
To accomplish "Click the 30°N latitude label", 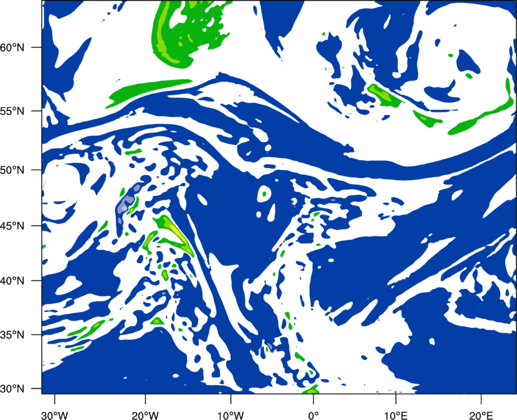I will click(x=12, y=389).
